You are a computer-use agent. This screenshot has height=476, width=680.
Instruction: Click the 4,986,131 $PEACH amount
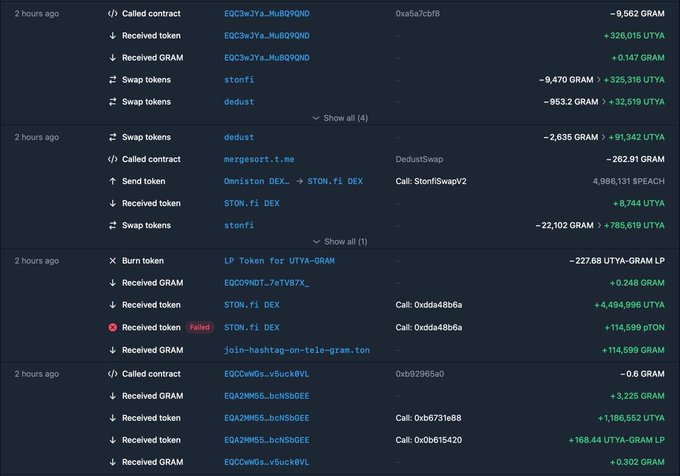tap(628, 181)
